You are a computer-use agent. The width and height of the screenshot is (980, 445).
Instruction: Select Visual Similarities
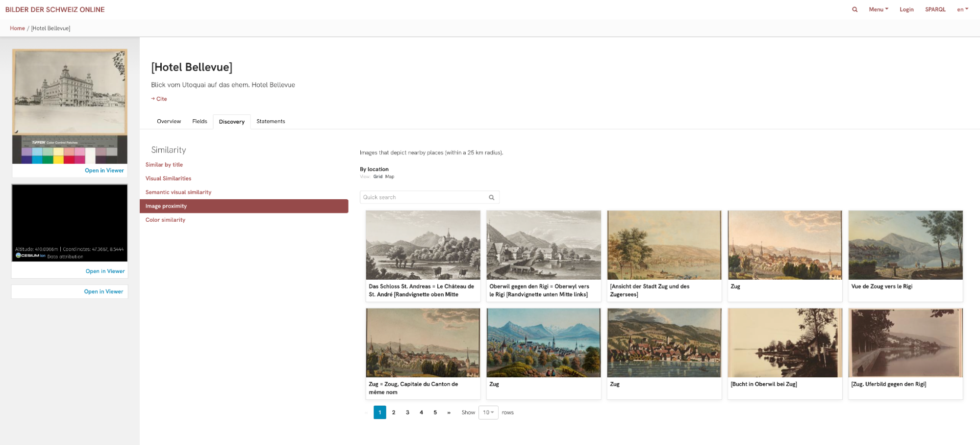click(x=168, y=179)
